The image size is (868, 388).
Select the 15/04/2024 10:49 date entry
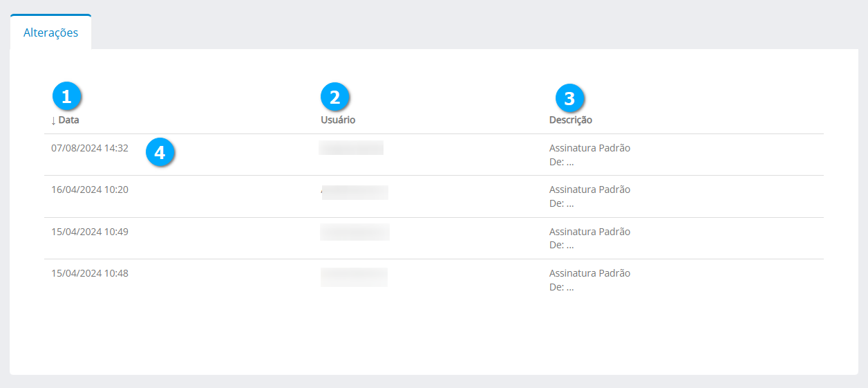point(90,232)
